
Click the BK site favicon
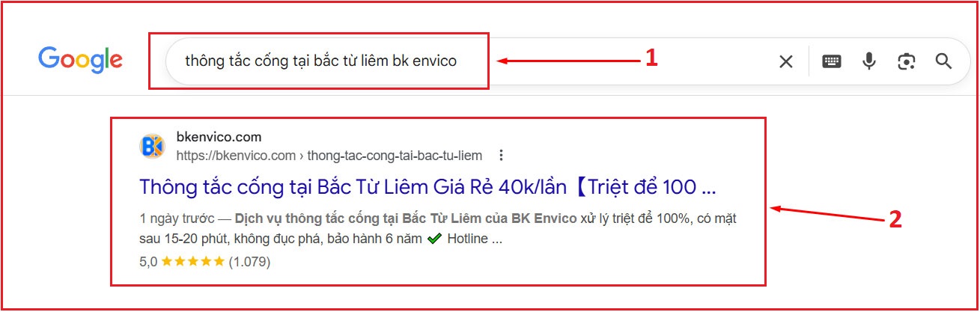click(x=152, y=146)
